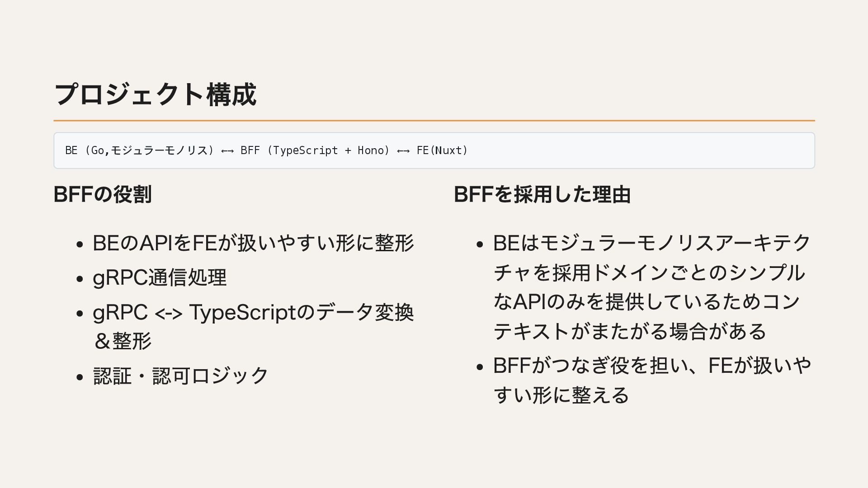Click the line すい形に整える

tap(561, 395)
